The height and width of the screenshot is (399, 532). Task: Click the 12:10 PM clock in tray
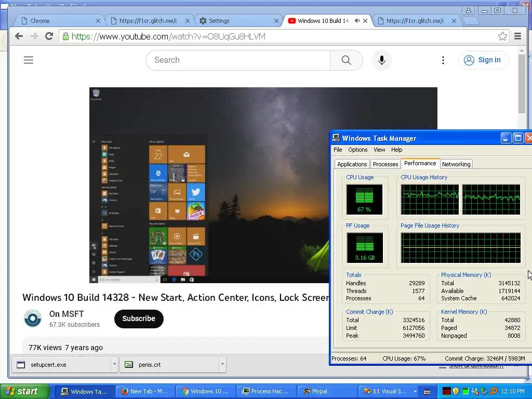click(512, 391)
